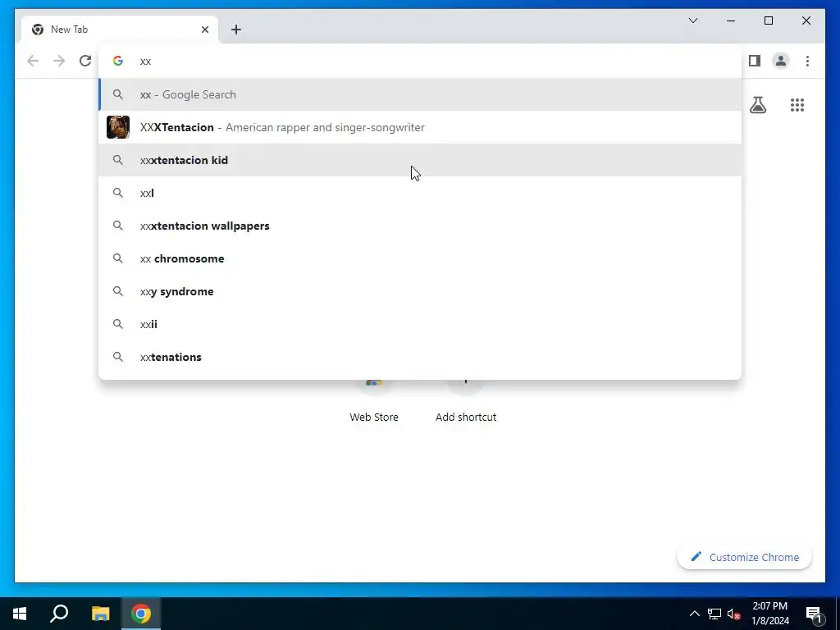
Task: Minimize the Chrome window
Action: click(731, 21)
